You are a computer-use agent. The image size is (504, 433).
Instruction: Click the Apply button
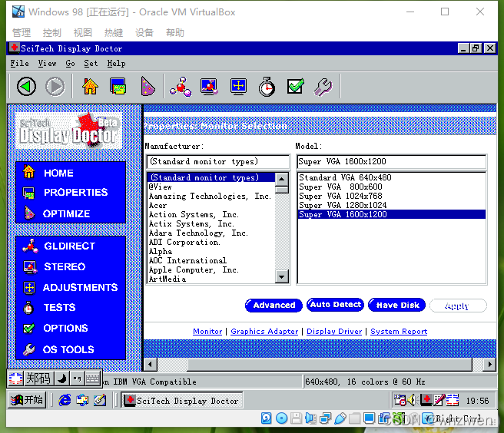[458, 306]
